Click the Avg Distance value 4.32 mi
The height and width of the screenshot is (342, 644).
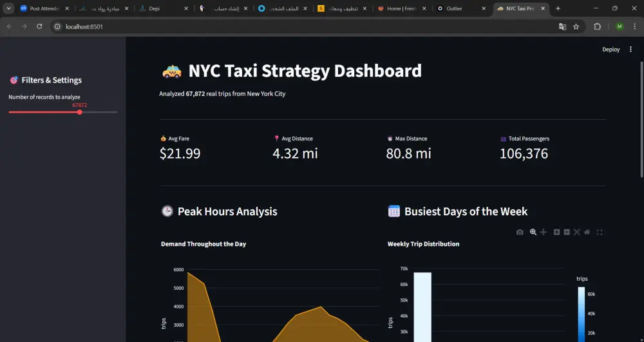click(295, 153)
